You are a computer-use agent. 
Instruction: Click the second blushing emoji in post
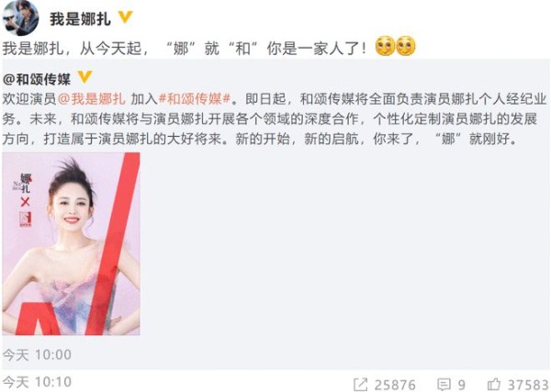click(406, 46)
